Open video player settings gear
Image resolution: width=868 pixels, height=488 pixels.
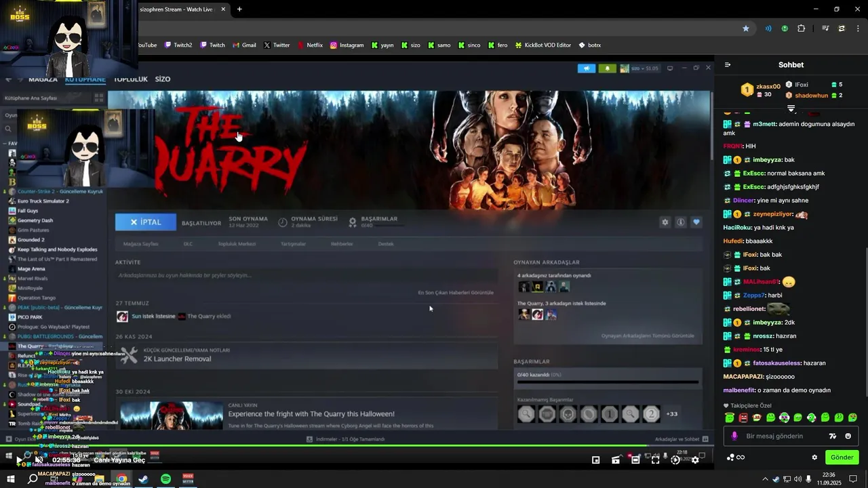coord(695,460)
